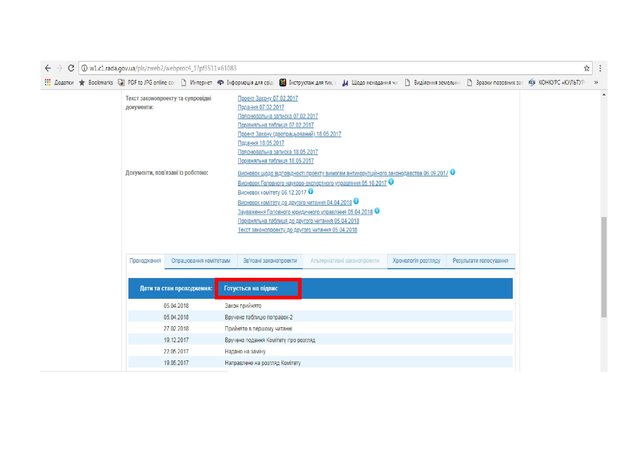Viewport: 640px width, 453px height.
Task: Open the PDF to JPG online bookmark
Action: tap(146, 82)
